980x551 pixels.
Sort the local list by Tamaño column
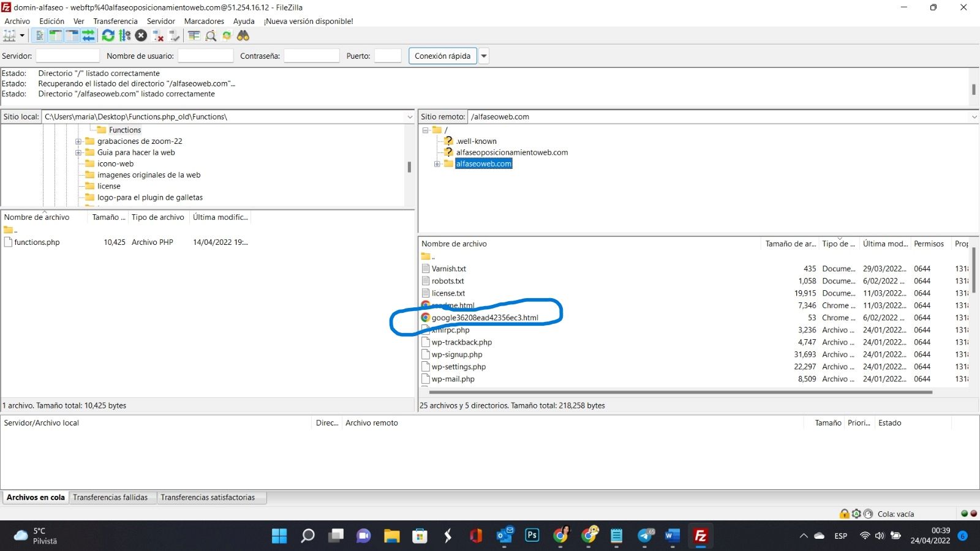pyautogui.click(x=108, y=217)
